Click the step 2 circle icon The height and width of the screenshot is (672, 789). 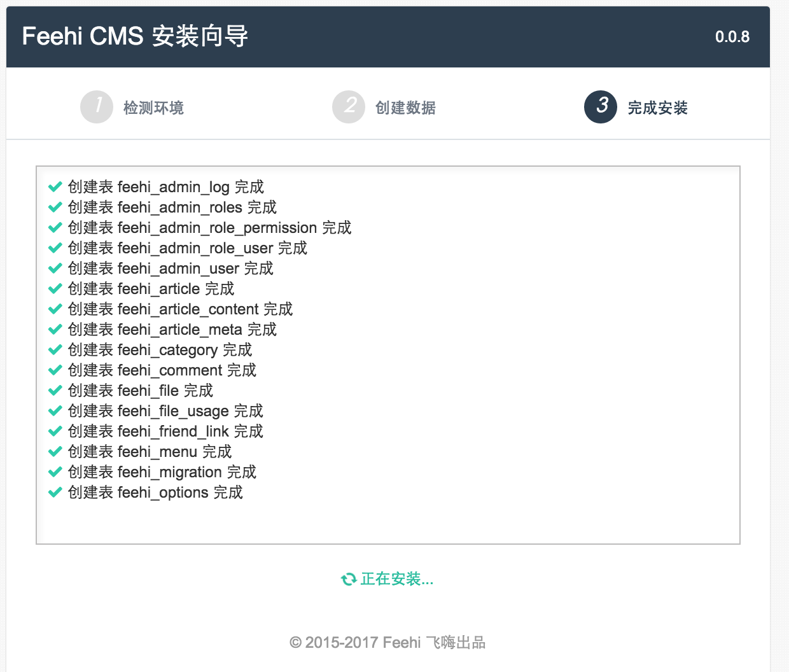tap(349, 106)
